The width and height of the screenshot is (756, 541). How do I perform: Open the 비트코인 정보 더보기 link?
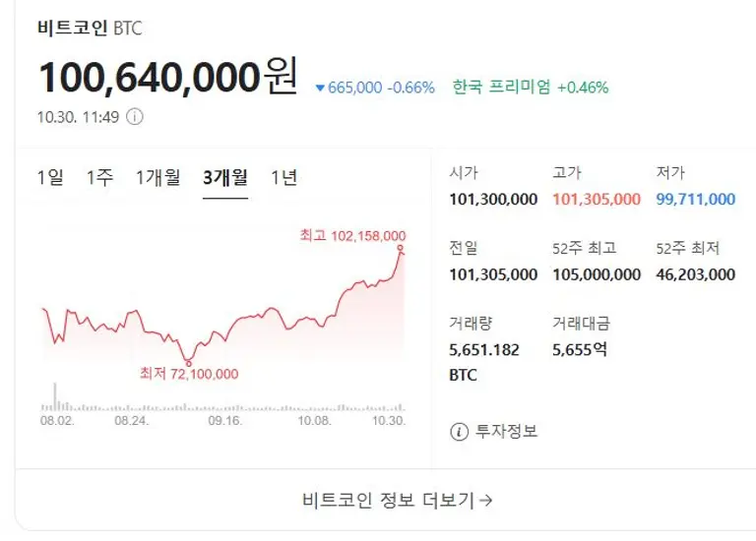pyautogui.click(x=397, y=500)
